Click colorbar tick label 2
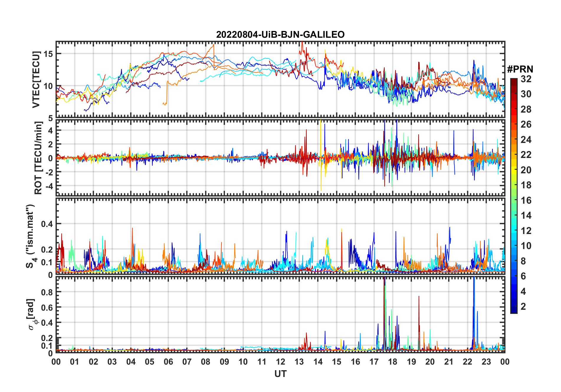 point(523,307)
